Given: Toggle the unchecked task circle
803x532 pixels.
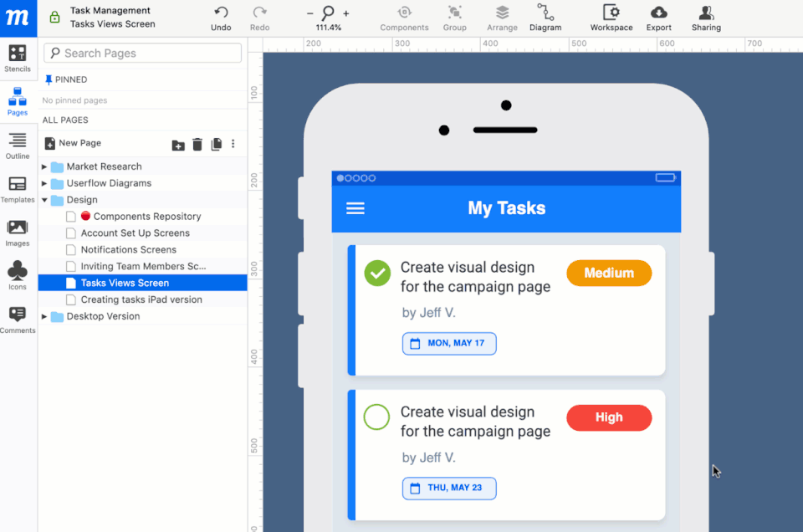Looking at the screenshot, I should tap(377, 417).
